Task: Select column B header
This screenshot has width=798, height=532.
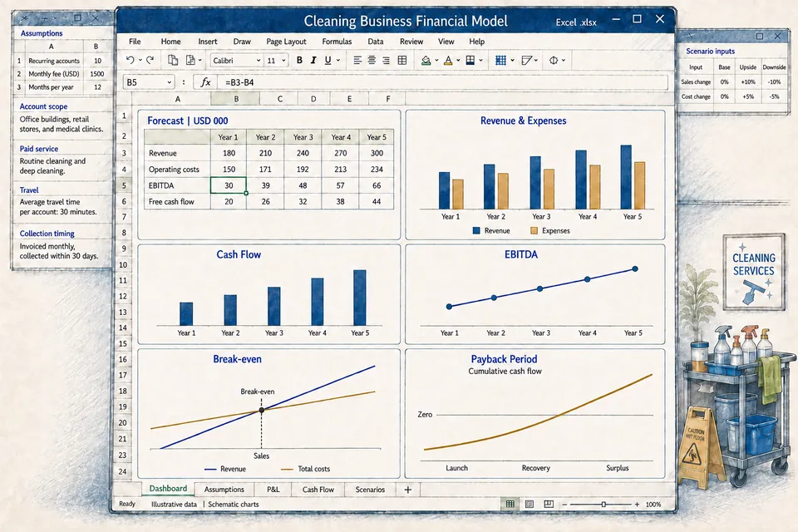Action: [x=236, y=99]
